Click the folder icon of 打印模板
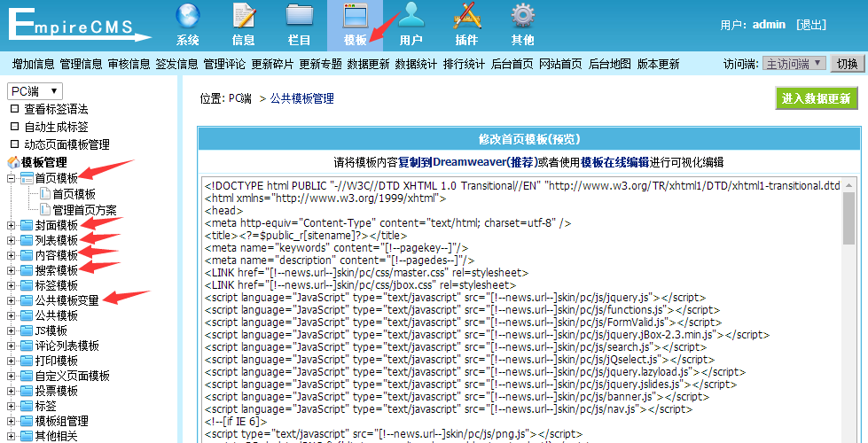Screen dimensions: 868x443 pos(26,361)
